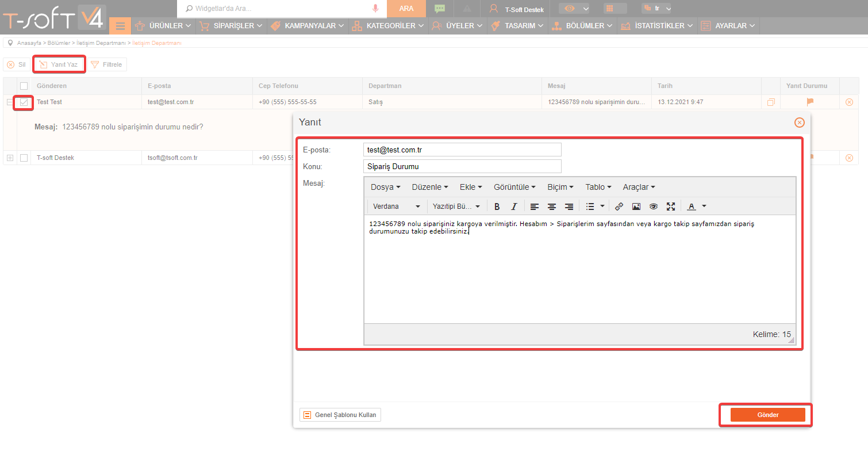Click the location pin breadcrumb icon
This screenshot has height=451, width=868.
coord(10,43)
